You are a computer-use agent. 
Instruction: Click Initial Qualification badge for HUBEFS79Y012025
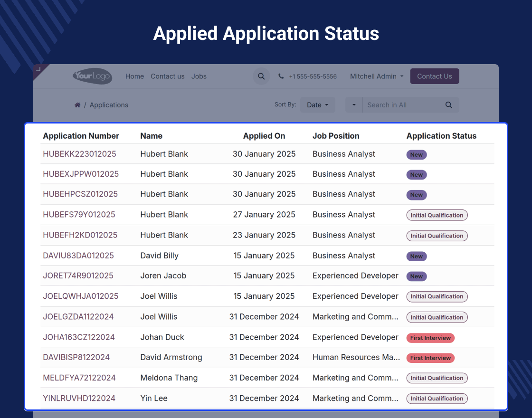(x=437, y=215)
